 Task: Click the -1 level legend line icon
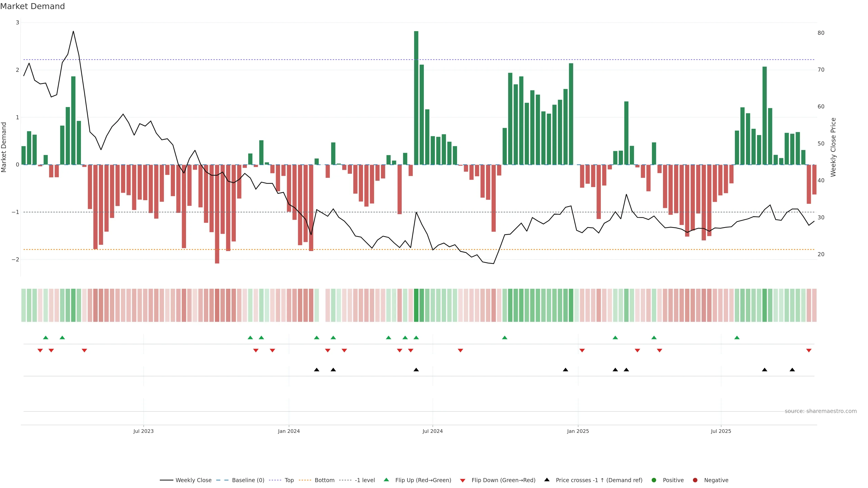(x=346, y=480)
